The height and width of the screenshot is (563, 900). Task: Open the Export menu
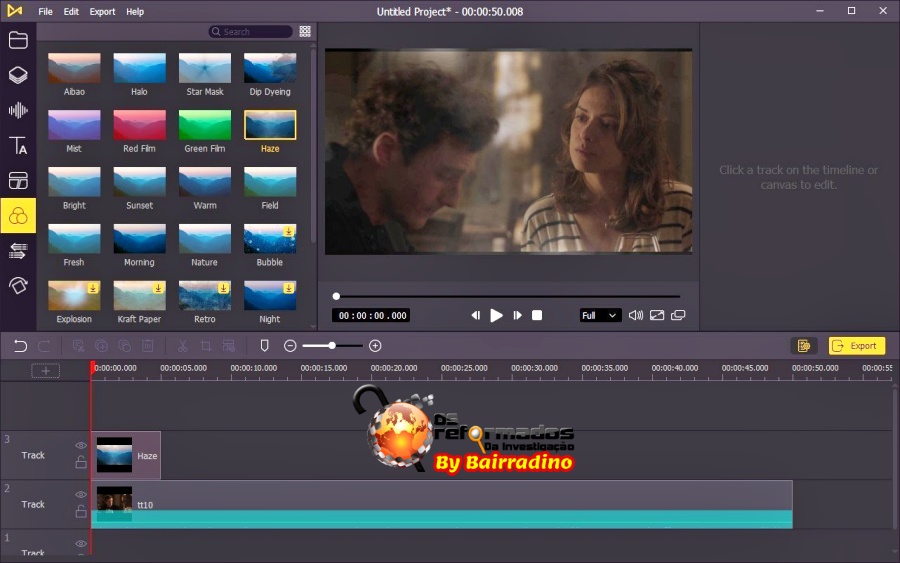click(102, 11)
